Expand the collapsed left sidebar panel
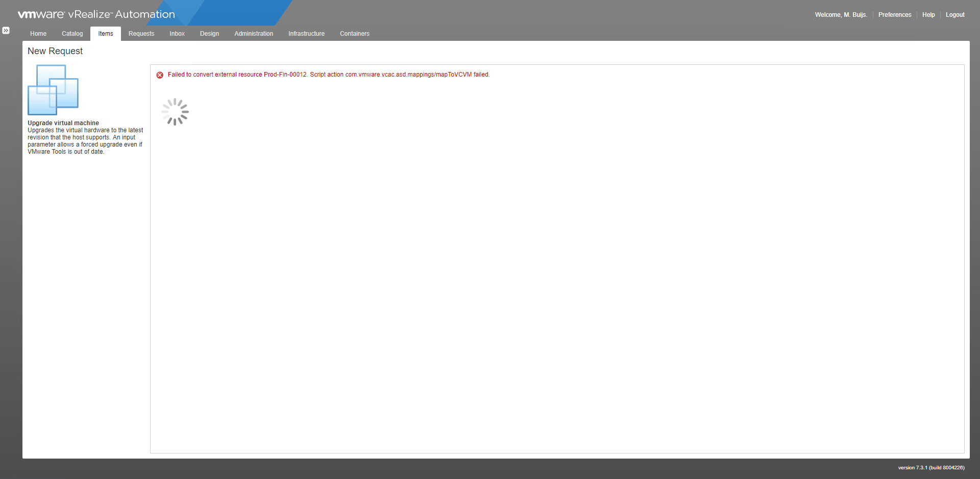The height and width of the screenshot is (479, 980). [6, 31]
